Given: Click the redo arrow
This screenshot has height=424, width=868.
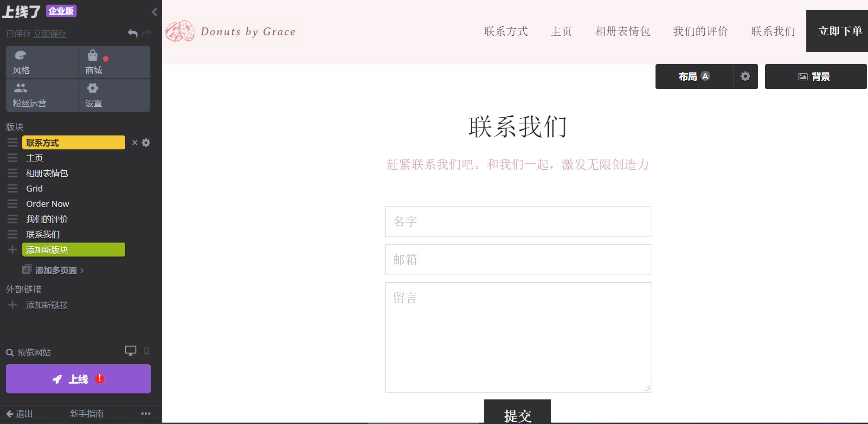Looking at the screenshot, I should pos(147,33).
